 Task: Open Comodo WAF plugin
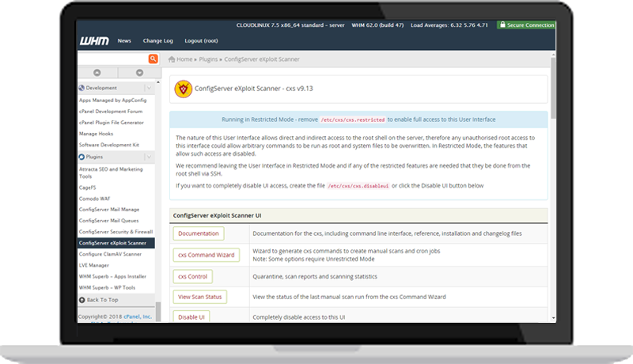[94, 199]
